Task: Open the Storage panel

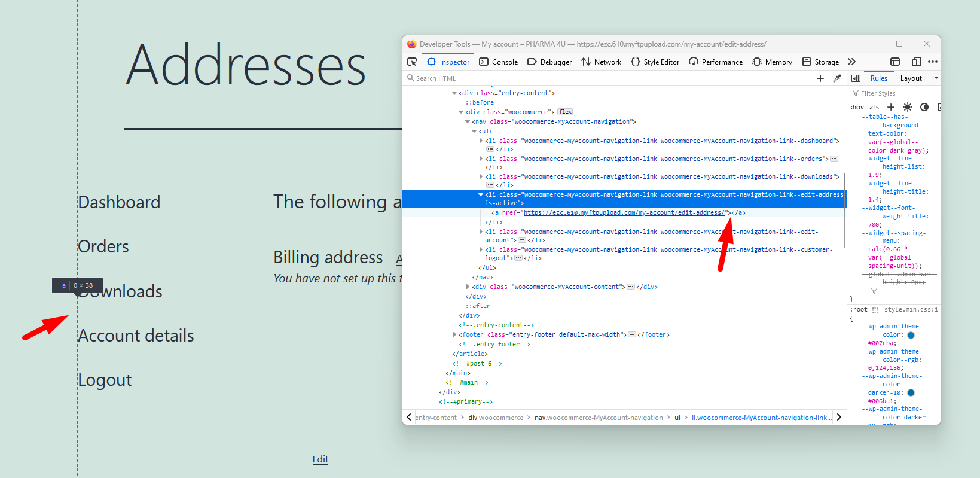Action: (820, 62)
